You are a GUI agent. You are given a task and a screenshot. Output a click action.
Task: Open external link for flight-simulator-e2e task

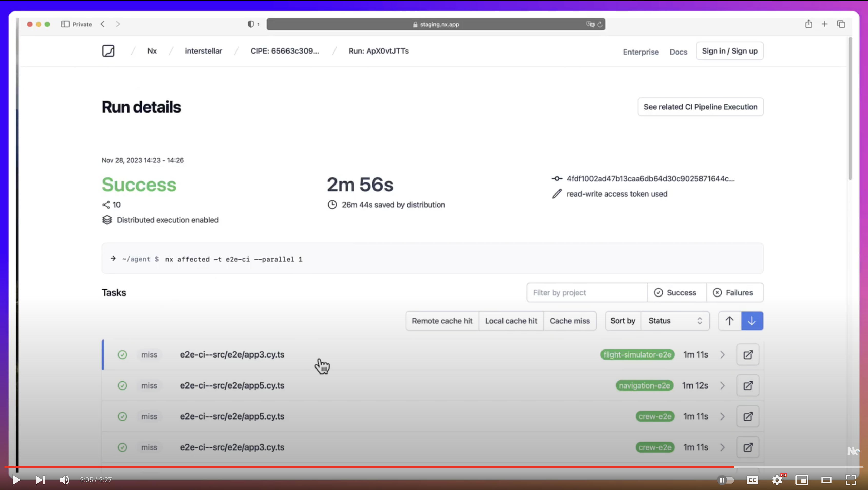coord(748,355)
